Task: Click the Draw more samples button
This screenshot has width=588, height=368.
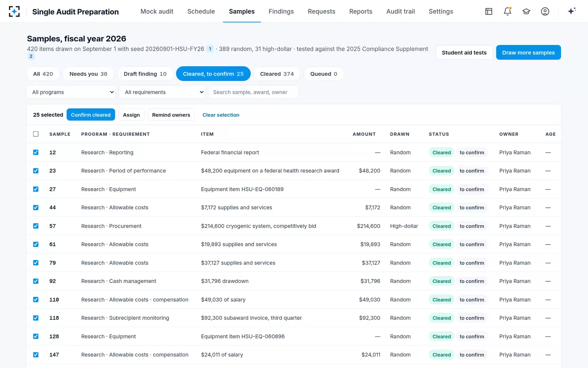Action: [x=528, y=52]
